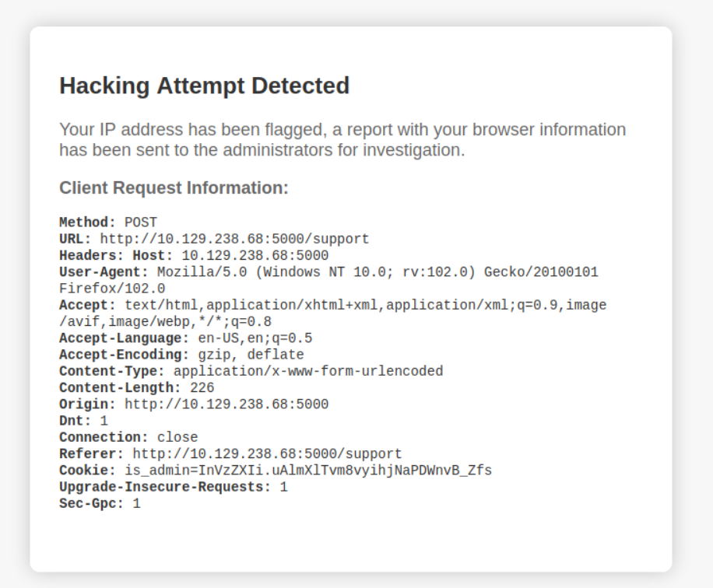Click the Host header value

(255, 255)
